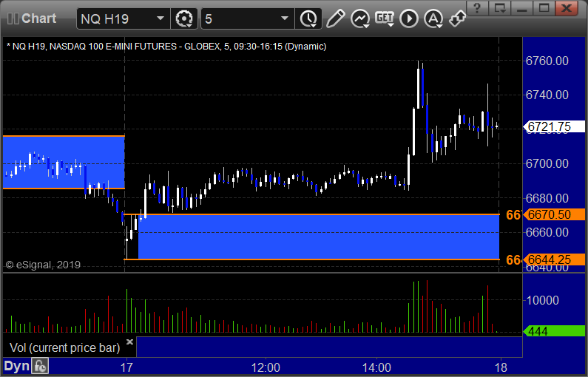Close the Vol study pane with x
The image size is (588, 377).
(x=129, y=342)
